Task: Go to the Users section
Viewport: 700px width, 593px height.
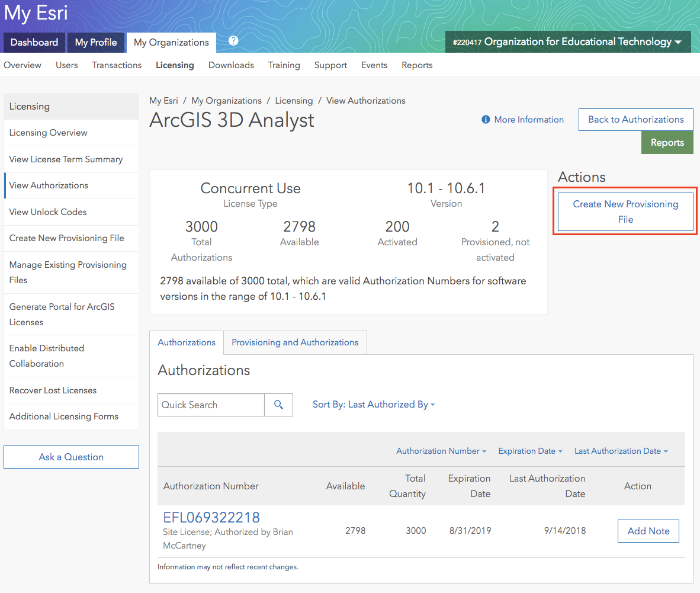Action: (x=66, y=65)
